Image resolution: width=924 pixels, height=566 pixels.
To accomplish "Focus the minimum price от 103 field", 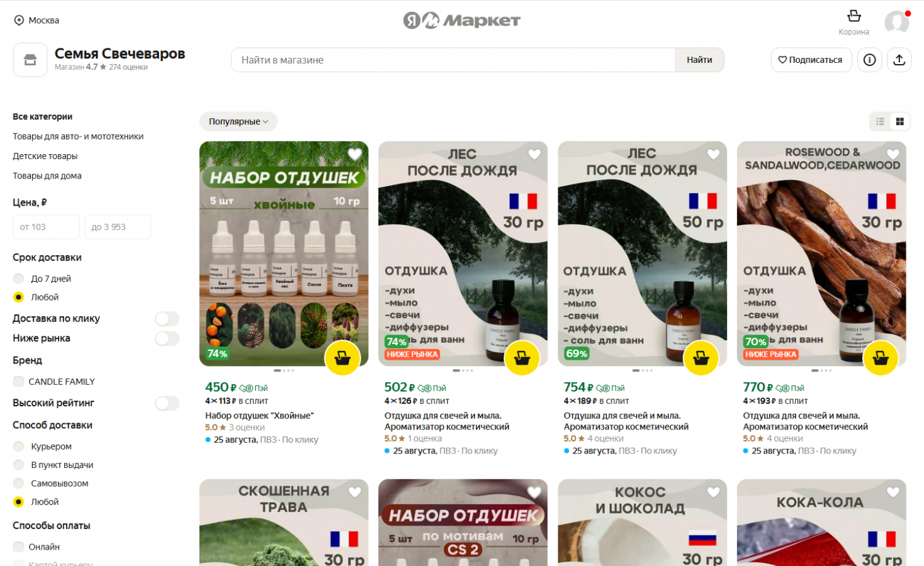I will 46,227.
